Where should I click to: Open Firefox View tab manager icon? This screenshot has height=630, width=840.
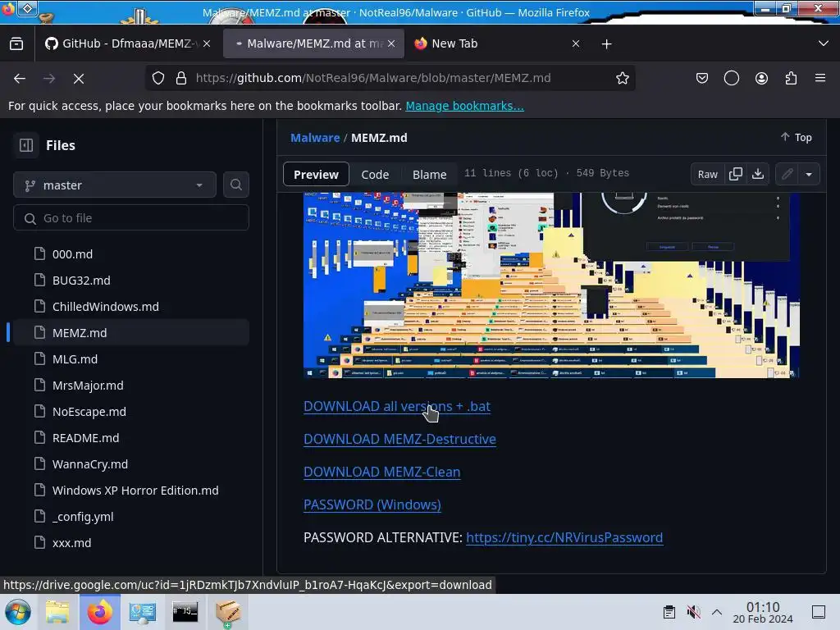tap(16, 43)
